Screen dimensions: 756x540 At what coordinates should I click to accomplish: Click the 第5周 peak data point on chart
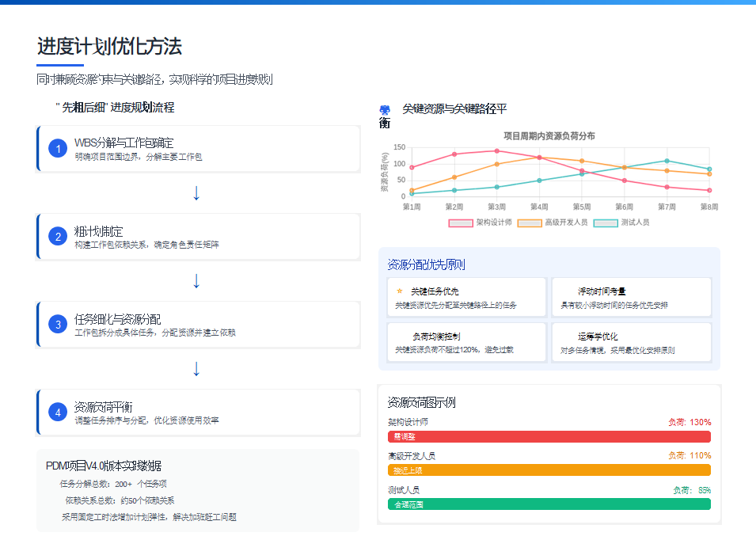(583, 159)
